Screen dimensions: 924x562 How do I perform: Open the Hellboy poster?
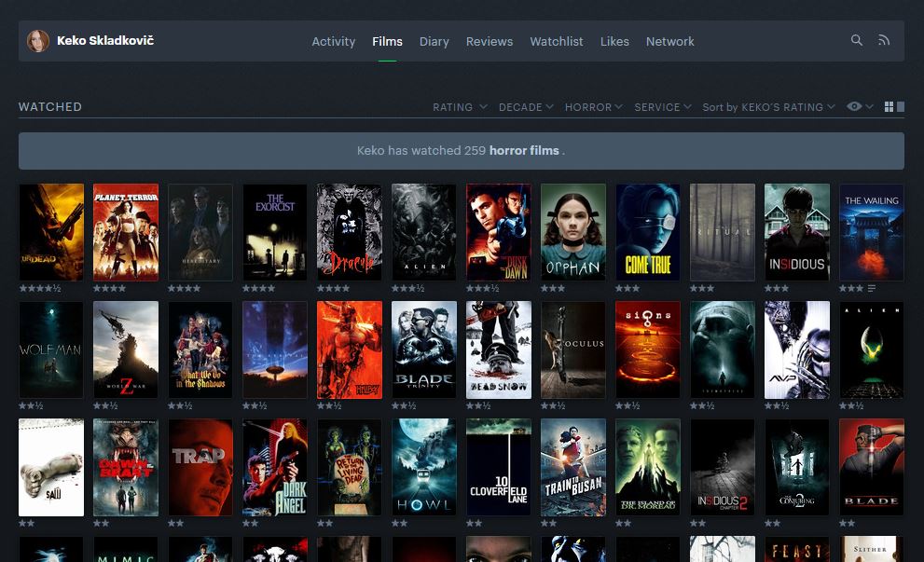350,350
